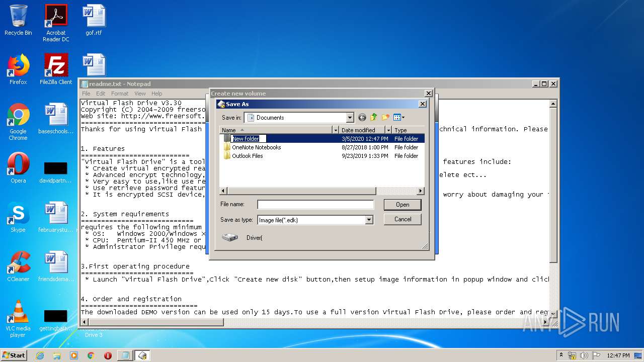
Task: Go back to the previous folder in Save As
Action: coord(362,118)
